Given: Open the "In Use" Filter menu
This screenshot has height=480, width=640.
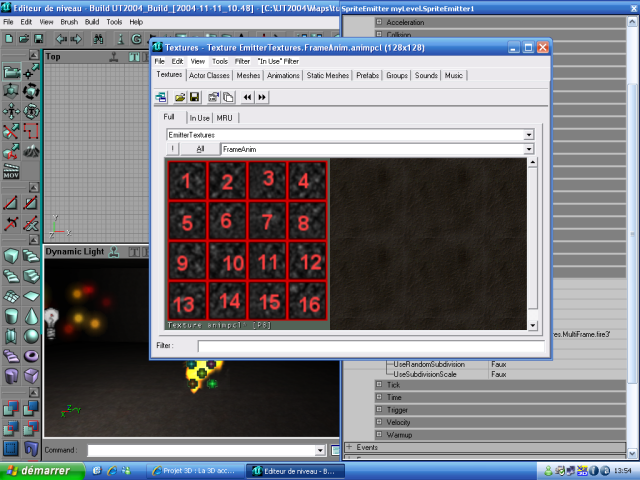Looking at the screenshot, I should tap(278, 61).
